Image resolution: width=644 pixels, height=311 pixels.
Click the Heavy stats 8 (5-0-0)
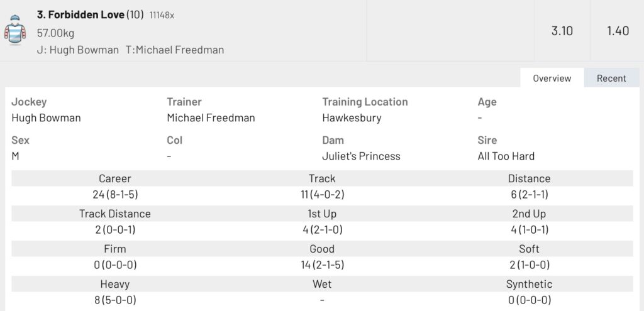click(x=115, y=300)
